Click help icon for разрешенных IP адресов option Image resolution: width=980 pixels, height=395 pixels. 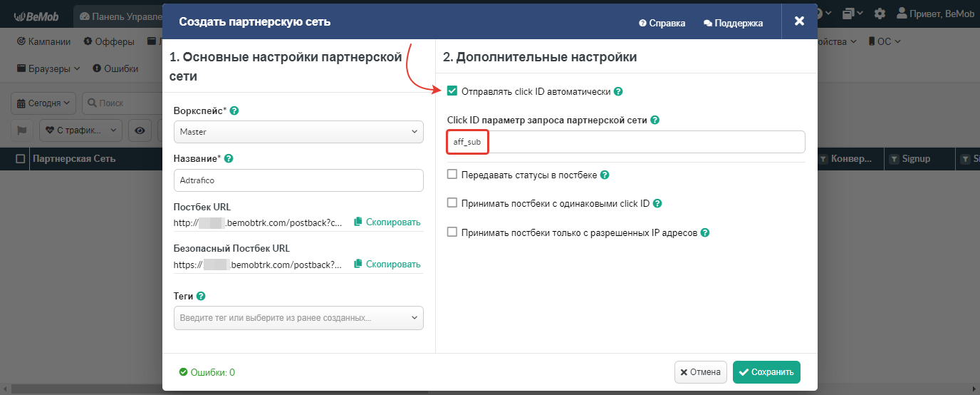(x=705, y=232)
